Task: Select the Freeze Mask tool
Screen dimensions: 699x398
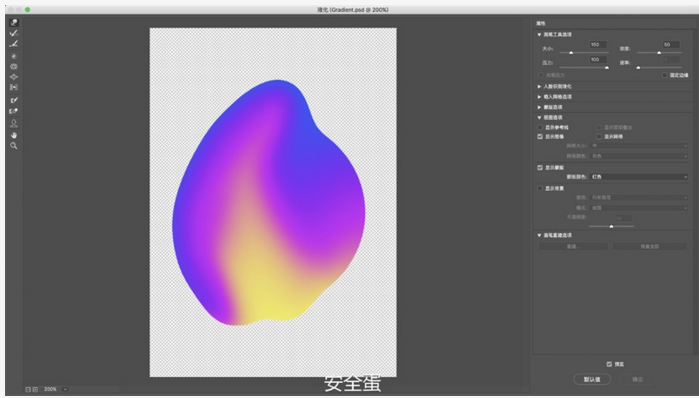Action: (14, 100)
